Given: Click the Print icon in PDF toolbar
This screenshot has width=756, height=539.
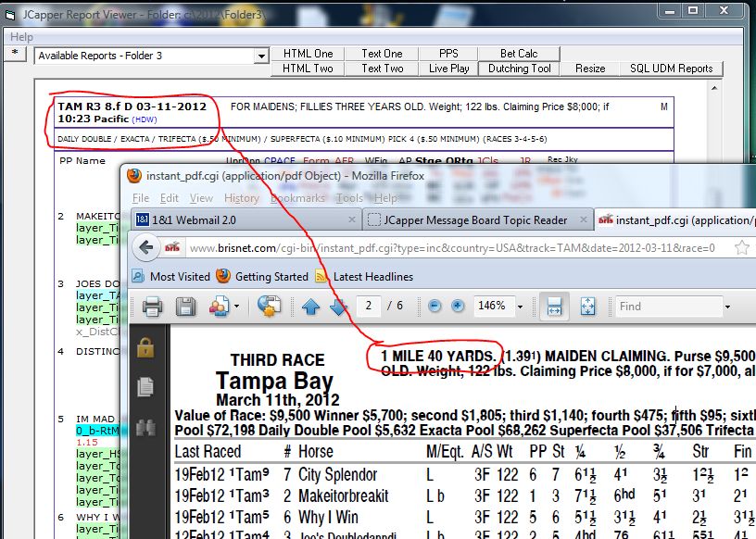Looking at the screenshot, I should click(152, 307).
